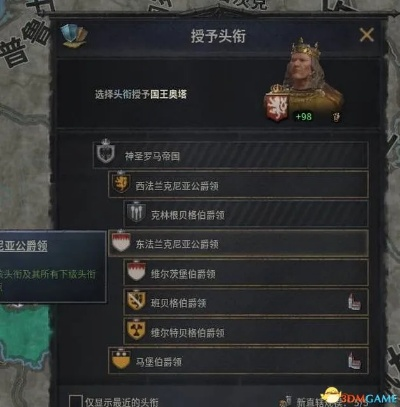Image resolution: width=400 pixels, height=407 pixels.
Task: Select the 西法兰克尼亚公爵领 title row
Action: point(238,185)
